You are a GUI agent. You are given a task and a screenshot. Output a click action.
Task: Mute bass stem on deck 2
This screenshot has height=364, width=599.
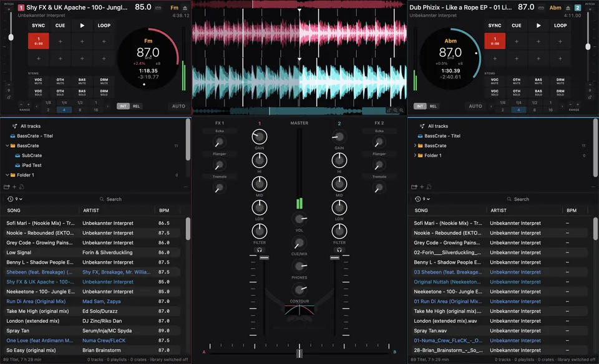pyautogui.click(x=538, y=81)
